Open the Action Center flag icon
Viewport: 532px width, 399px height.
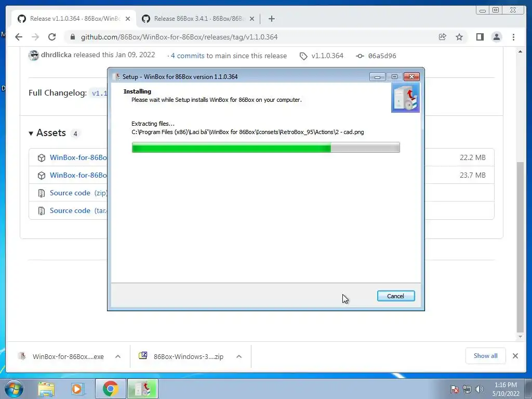455,389
